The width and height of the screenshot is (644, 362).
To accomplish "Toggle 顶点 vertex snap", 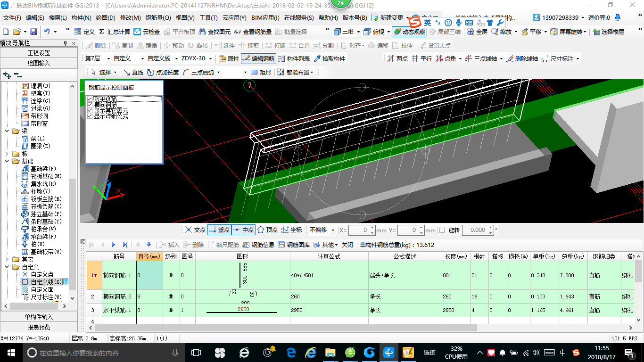I will click(267, 230).
